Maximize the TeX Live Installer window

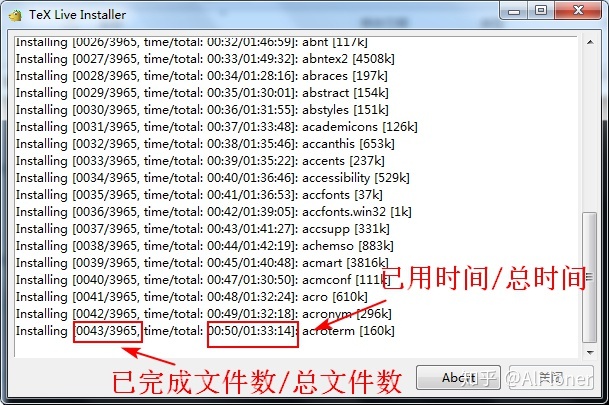point(541,10)
